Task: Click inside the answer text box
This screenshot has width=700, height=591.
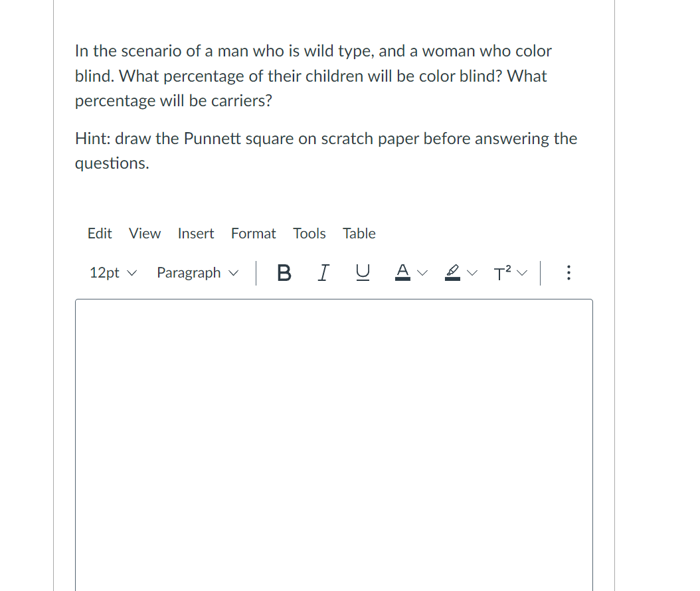Action: click(332, 432)
